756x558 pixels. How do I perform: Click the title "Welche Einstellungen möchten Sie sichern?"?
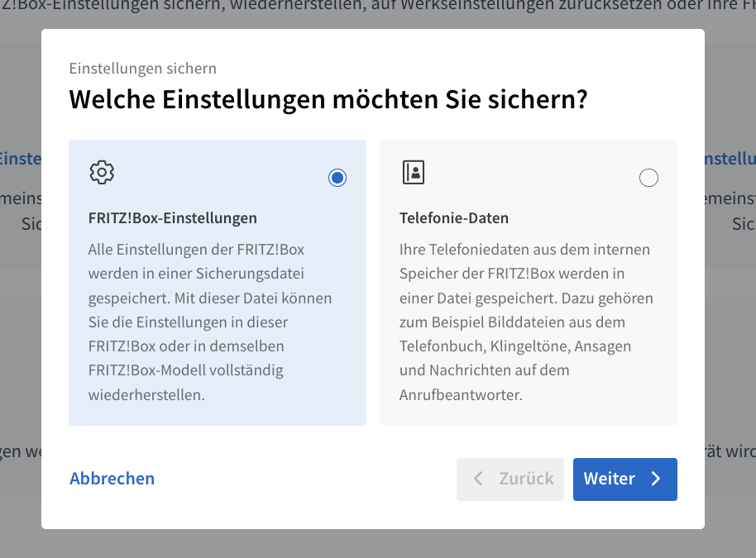328,99
